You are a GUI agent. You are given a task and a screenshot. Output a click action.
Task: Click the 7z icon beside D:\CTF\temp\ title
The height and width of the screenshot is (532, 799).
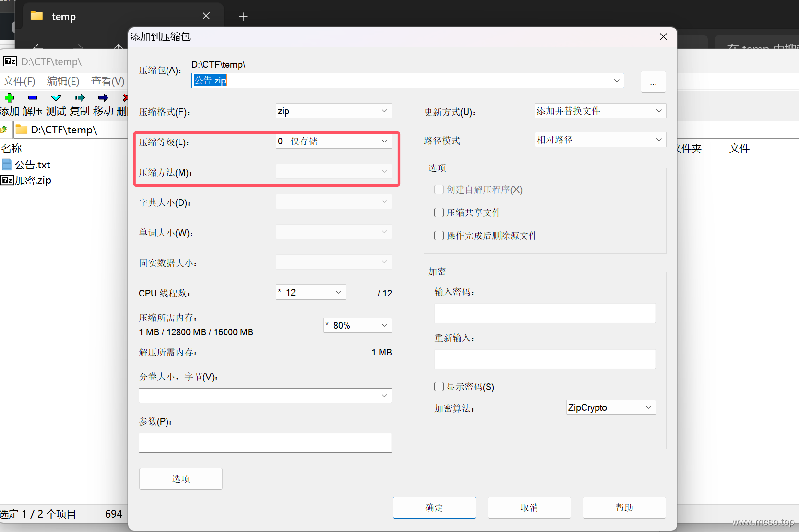point(10,61)
